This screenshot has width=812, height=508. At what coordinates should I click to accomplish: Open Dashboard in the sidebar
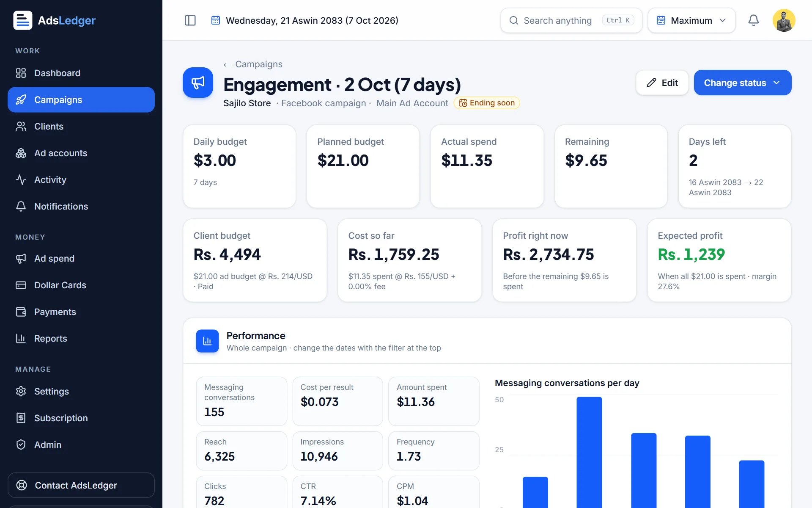[x=81, y=73]
